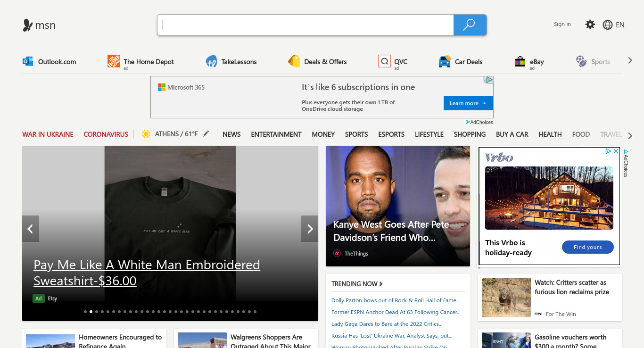
Task: Select the ESPORTS category
Action: 391,134
